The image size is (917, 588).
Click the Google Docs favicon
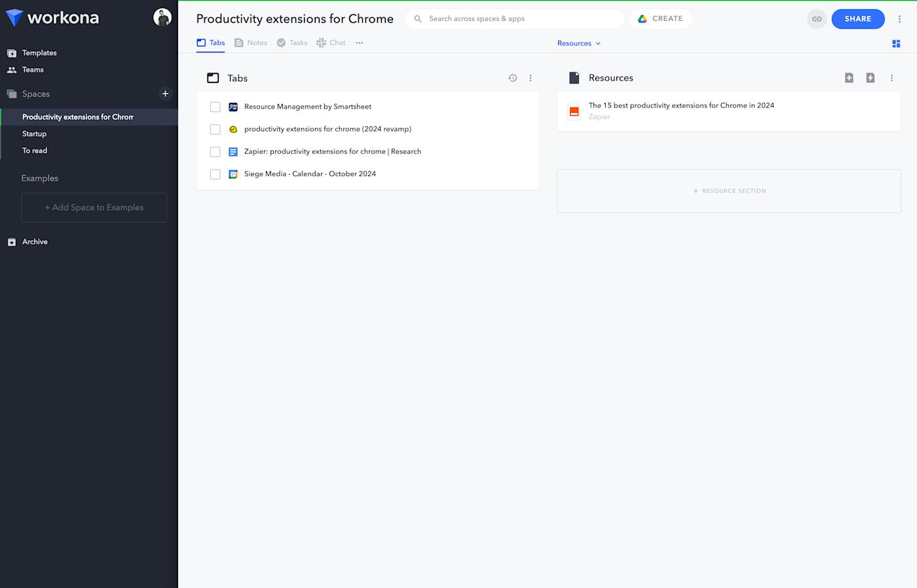tap(233, 152)
